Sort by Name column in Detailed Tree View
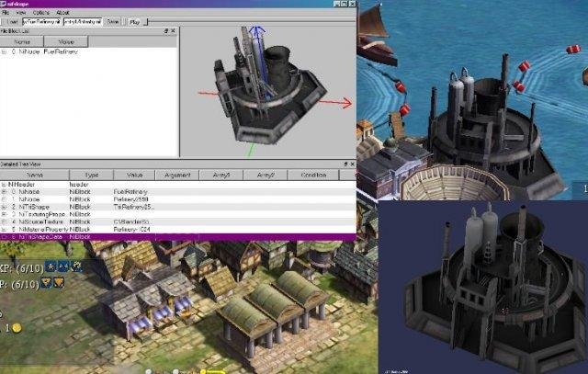The image size is (588, 374). click(x=35, y=175)
